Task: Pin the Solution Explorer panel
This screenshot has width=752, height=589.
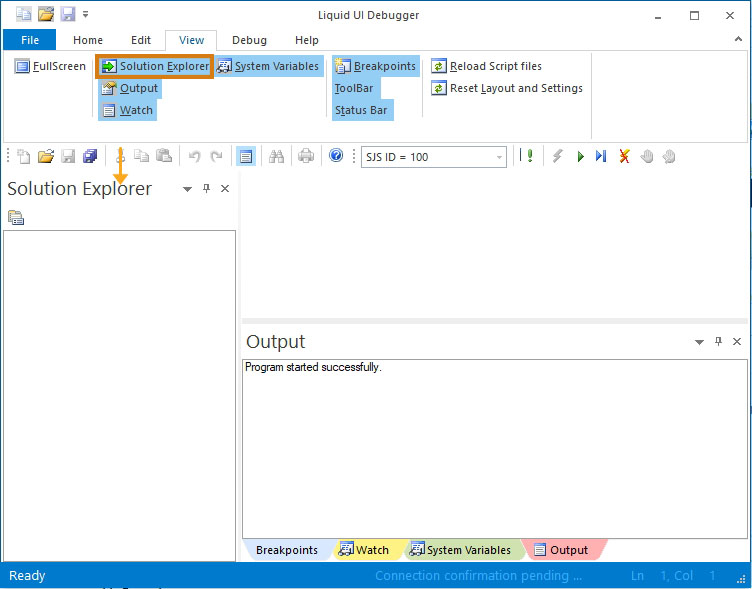Action: 206,188
